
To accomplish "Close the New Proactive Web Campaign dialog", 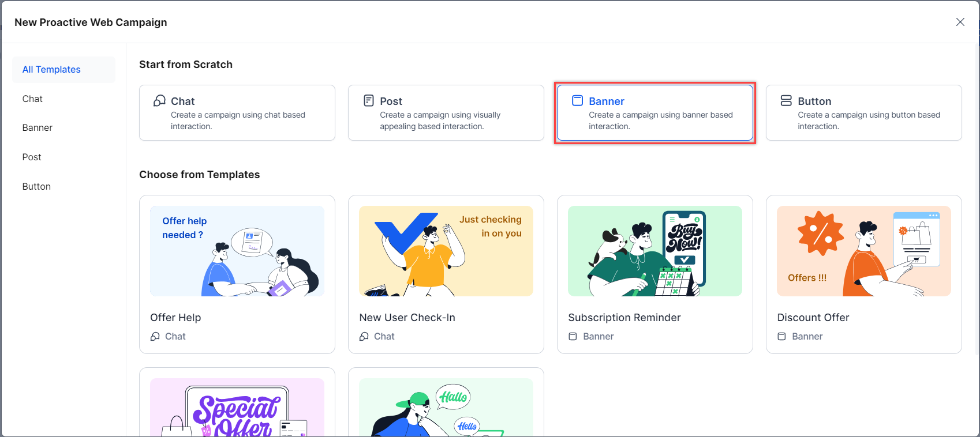I will pos(960,22).
